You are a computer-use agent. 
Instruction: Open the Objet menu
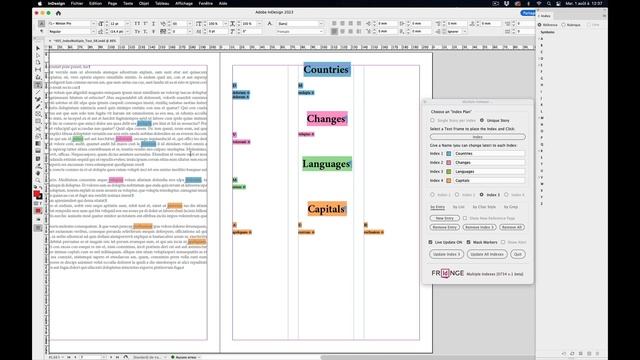(x=144, y=3)
